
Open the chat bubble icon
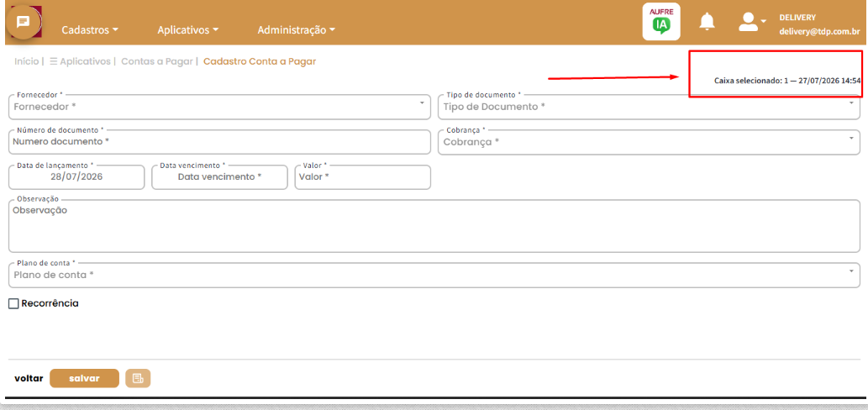pos(23,22)
